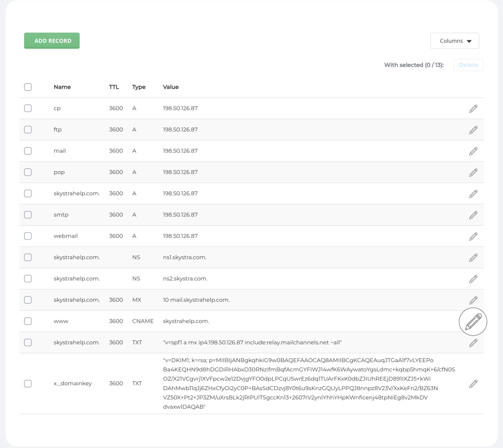Open editor for pop record
Viewport: 503px width, 448px height.
pyautogui.click(x=473, y=172)
